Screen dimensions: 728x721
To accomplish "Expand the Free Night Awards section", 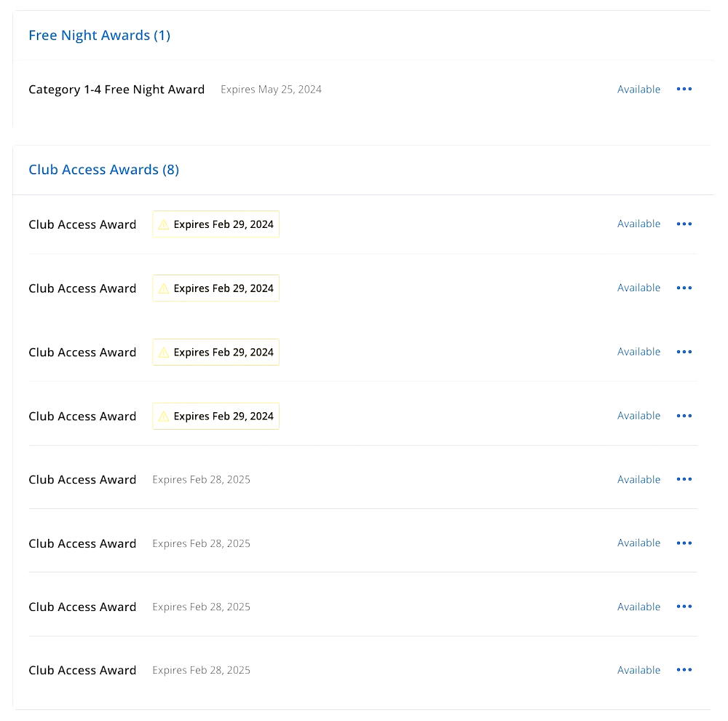I will [x=99, y=35].
